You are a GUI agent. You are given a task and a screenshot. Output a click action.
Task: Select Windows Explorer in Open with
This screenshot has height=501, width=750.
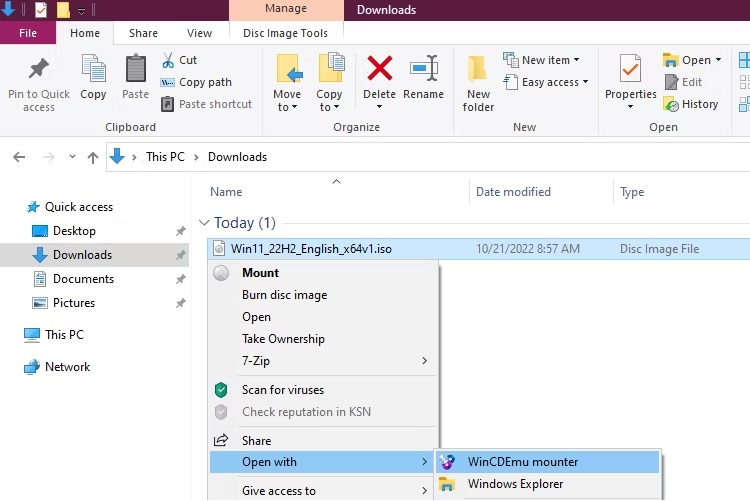point(548,484)
